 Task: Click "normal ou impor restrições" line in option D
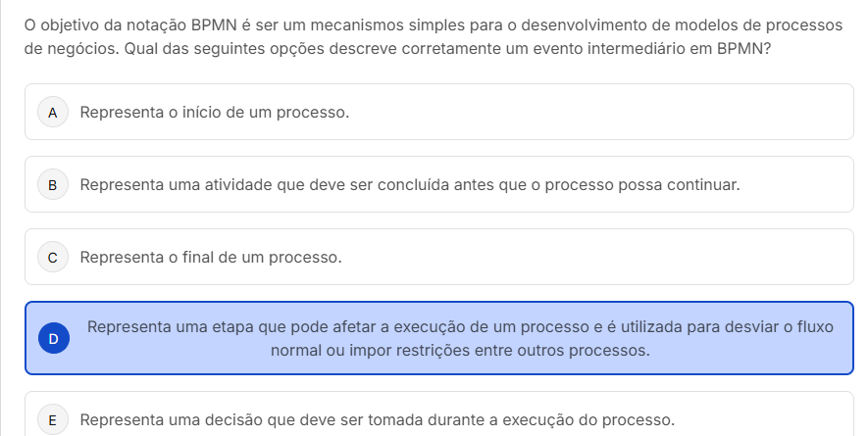tap(460, 350)
